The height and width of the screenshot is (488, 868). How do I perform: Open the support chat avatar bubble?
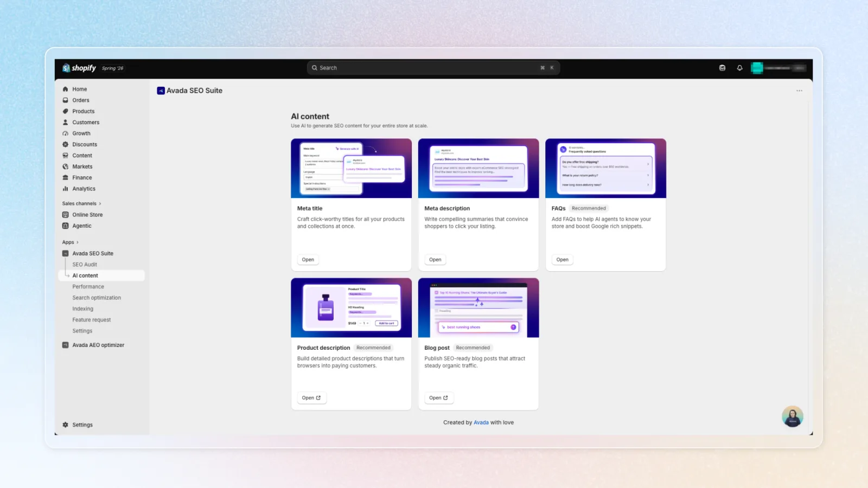pyautogui.click(x=792, y=416)
